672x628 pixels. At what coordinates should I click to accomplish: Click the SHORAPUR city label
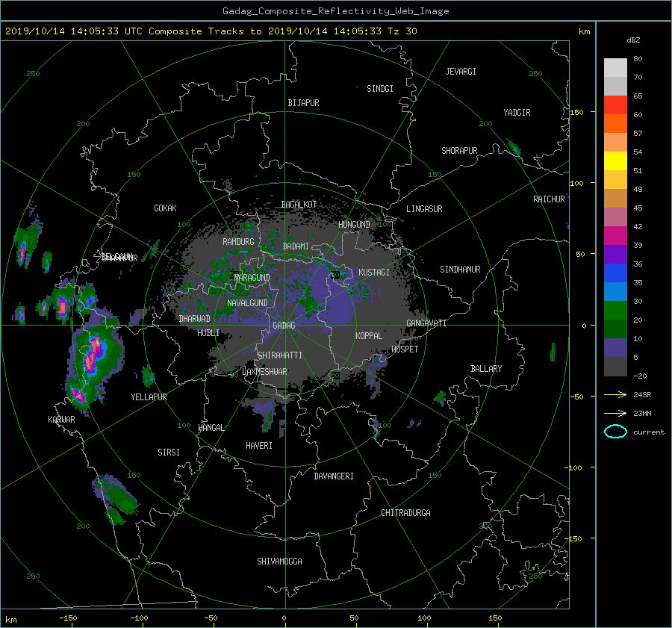[459, 151]
